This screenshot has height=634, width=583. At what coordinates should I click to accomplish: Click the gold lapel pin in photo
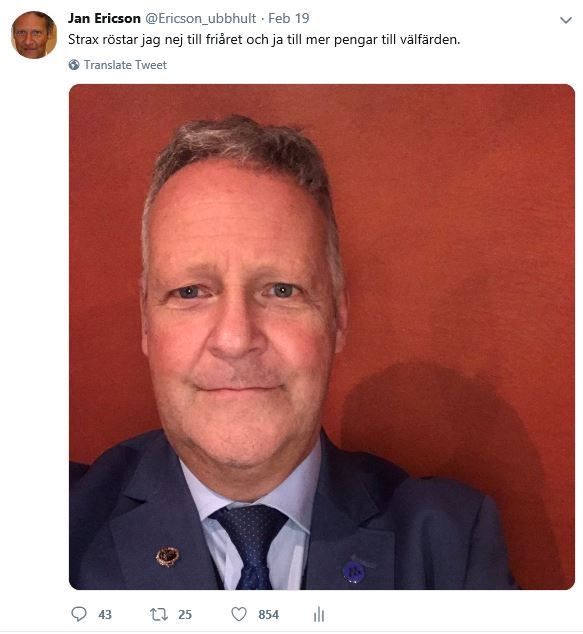click(167, 557)
